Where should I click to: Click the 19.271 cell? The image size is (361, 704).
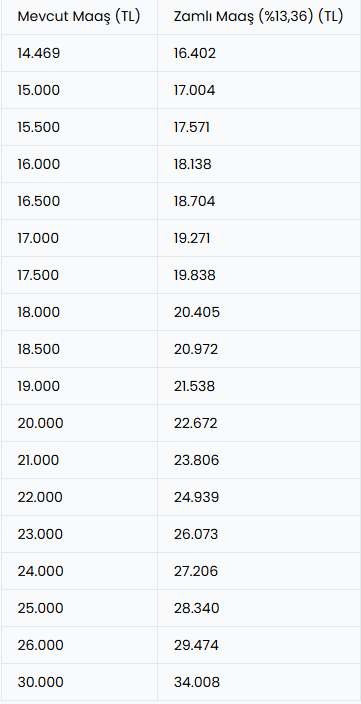point(259,238)
